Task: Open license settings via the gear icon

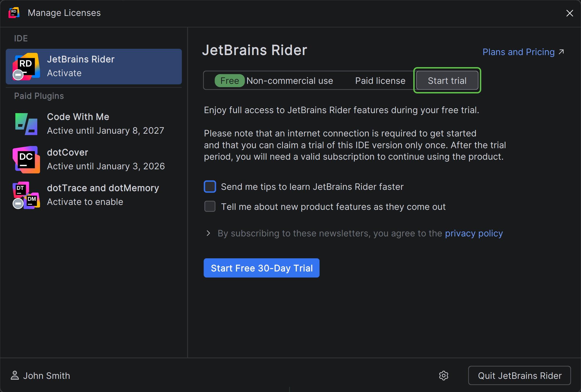Action: [444, 376]
